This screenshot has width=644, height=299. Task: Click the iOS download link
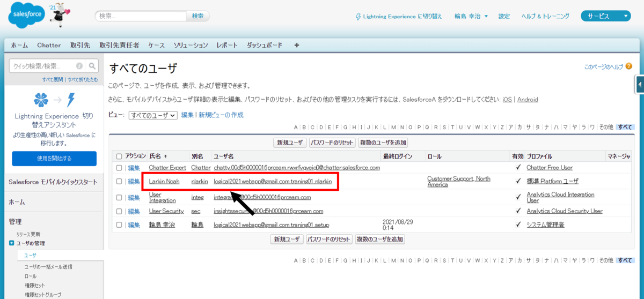(507, 100)
